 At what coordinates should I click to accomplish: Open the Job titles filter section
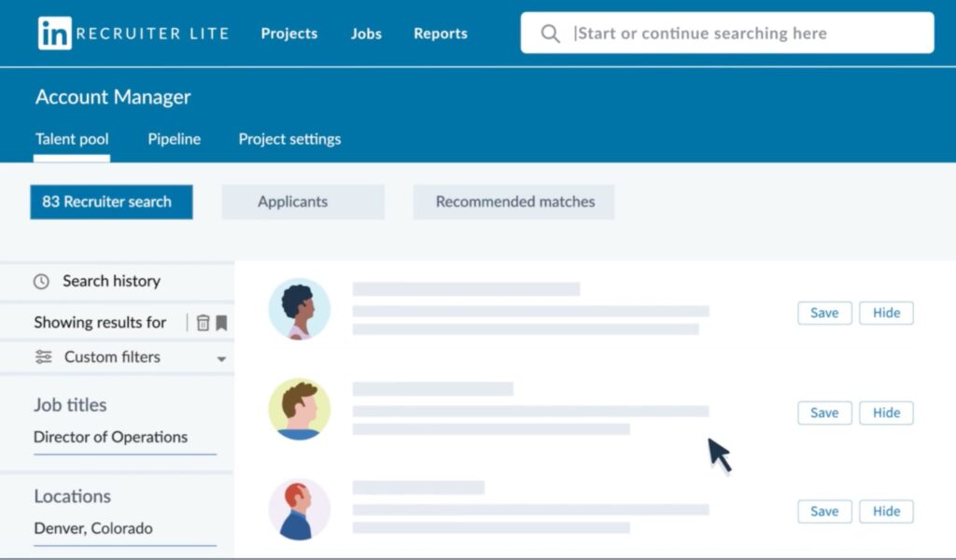coord(70,405)
